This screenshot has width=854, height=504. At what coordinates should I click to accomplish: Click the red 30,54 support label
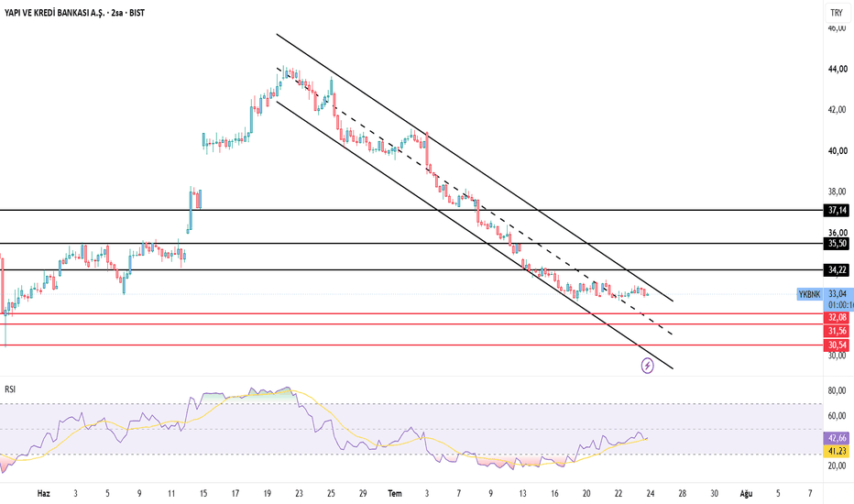pyautogui.click(x=837, y=345)
